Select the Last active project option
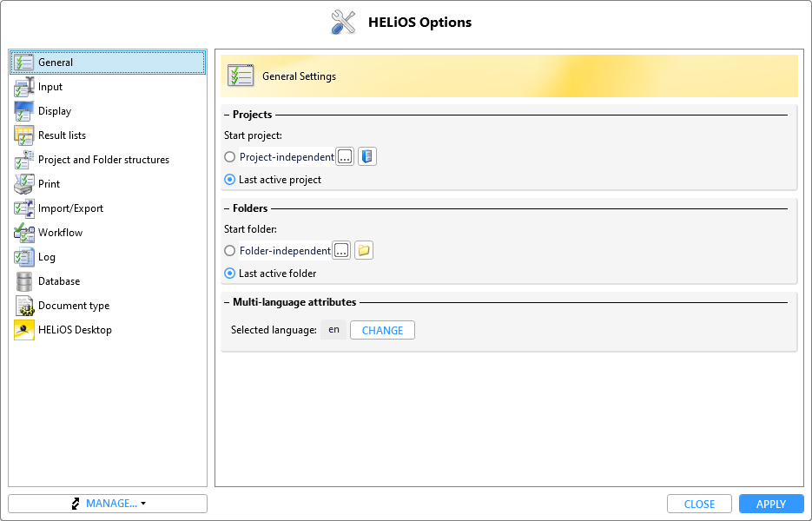This screenshot has width=812, height=521. (x=230, y=180)
